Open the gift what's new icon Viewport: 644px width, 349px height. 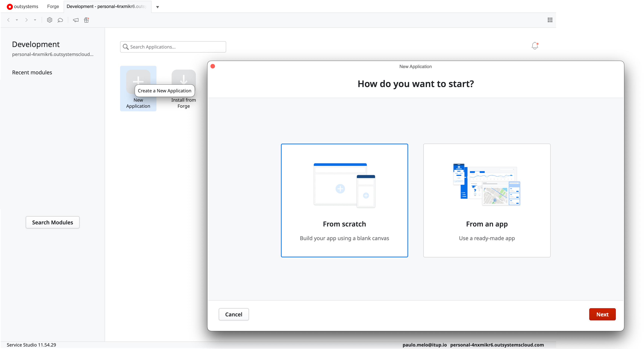point(87,20)
